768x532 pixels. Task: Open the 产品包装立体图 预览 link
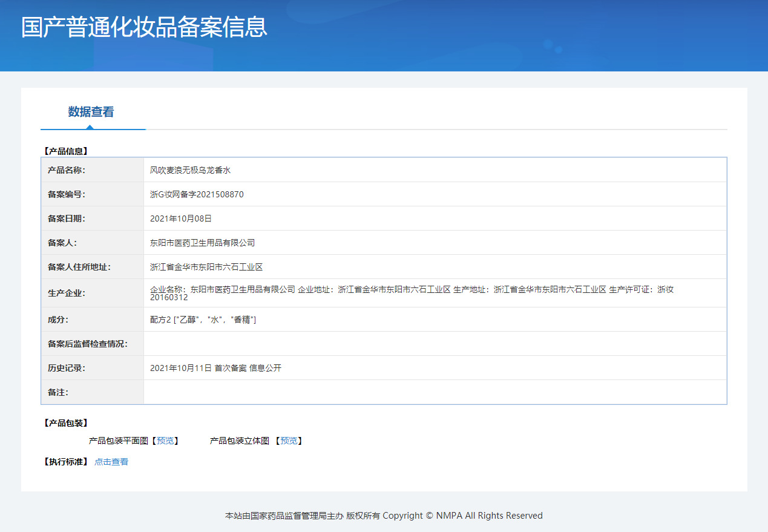289,441
